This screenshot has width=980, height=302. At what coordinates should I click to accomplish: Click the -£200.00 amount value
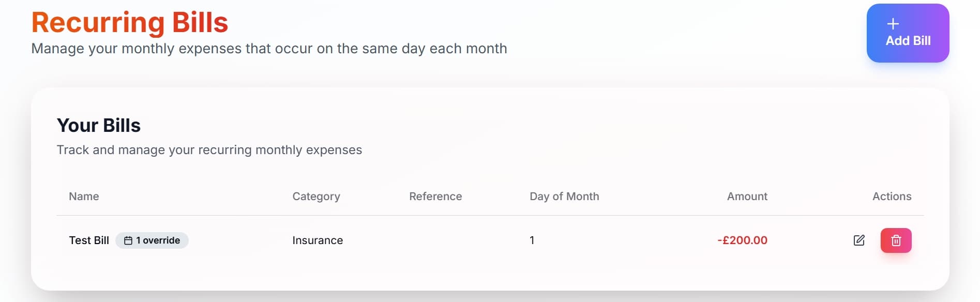coord(742,240)
